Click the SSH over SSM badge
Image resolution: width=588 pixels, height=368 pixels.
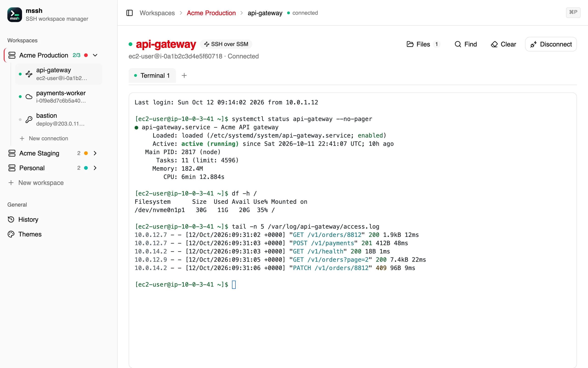pos(226,44)
